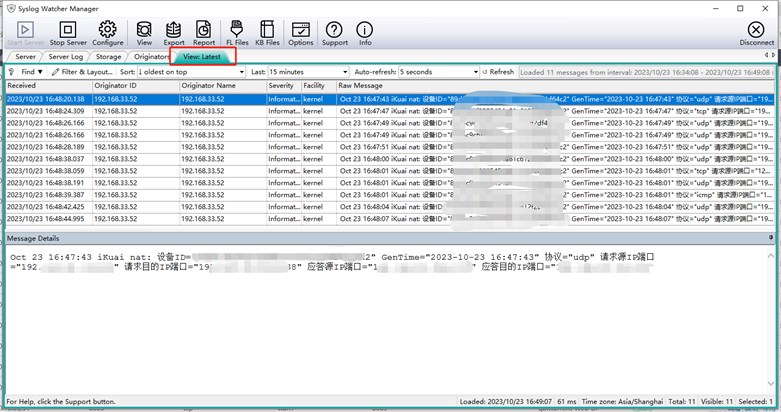
Task: Expand the Last 15 minutes dropdown
Action: (345, 72)
